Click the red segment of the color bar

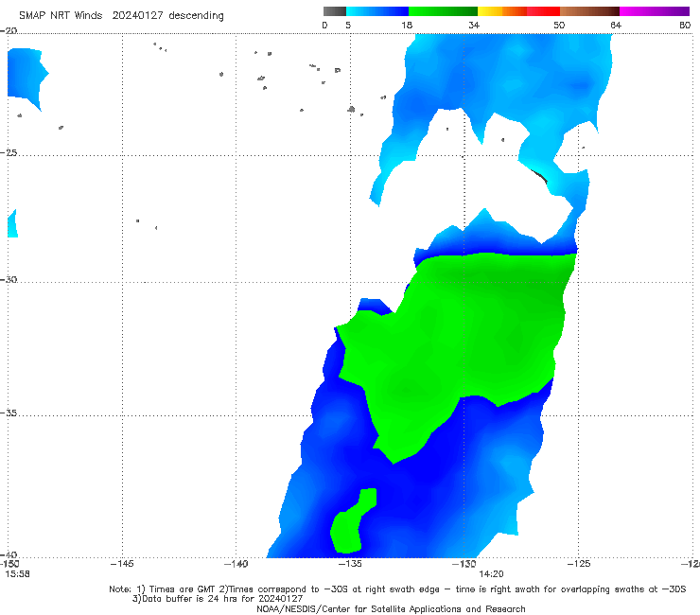[543, 11]
